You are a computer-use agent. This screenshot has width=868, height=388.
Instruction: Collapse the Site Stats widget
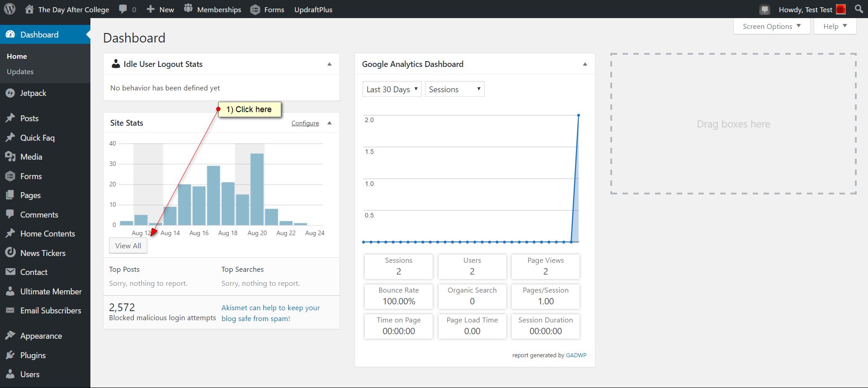point(330,123)
